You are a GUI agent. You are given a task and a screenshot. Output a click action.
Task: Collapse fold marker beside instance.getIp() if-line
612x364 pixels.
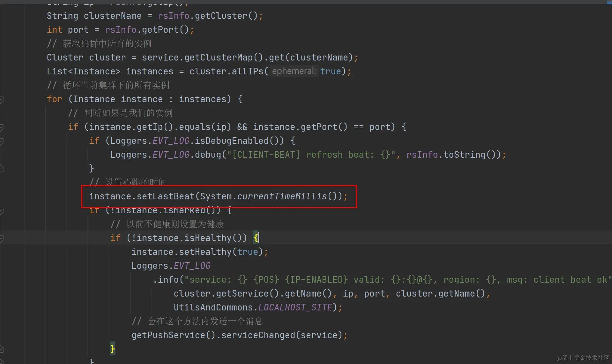click(x=2, y=127)
